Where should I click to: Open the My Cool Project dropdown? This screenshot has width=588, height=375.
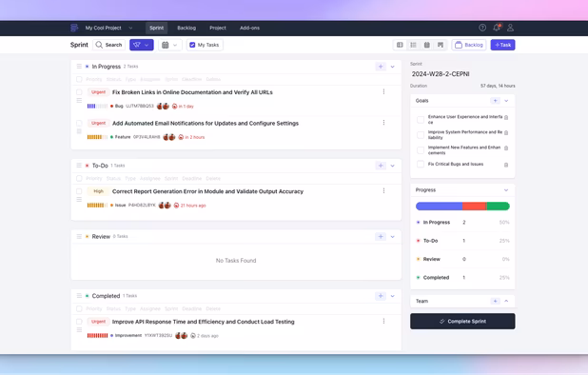pyautogui.click(x=108, y=28)
